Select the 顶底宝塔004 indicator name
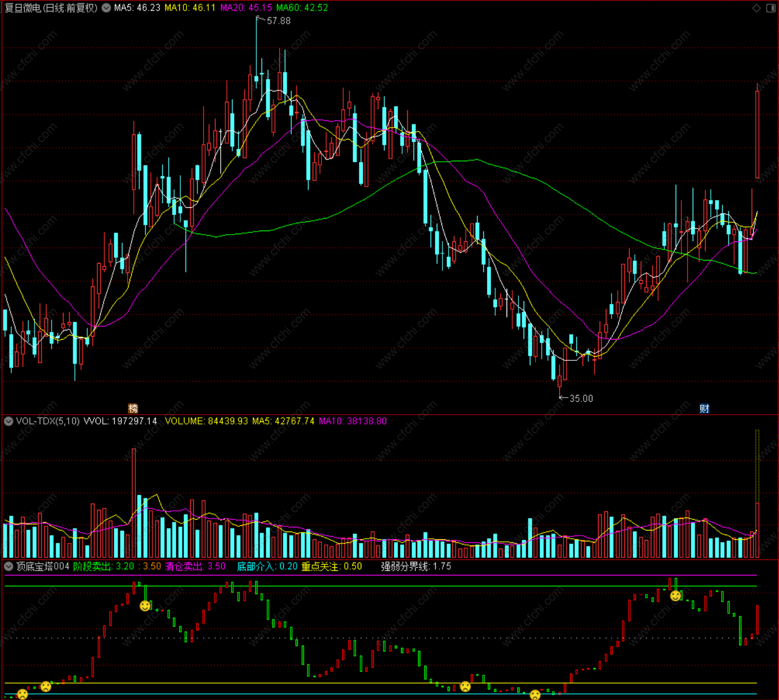This screenshot has width=779, height=700. (x=42, y=567)
